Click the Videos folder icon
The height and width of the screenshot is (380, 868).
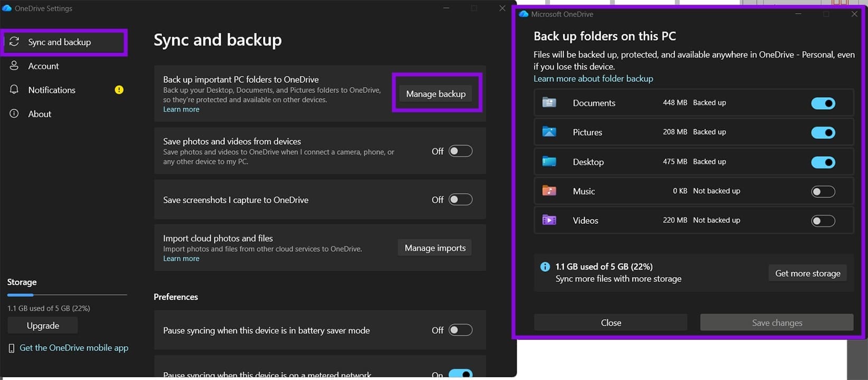549,220
